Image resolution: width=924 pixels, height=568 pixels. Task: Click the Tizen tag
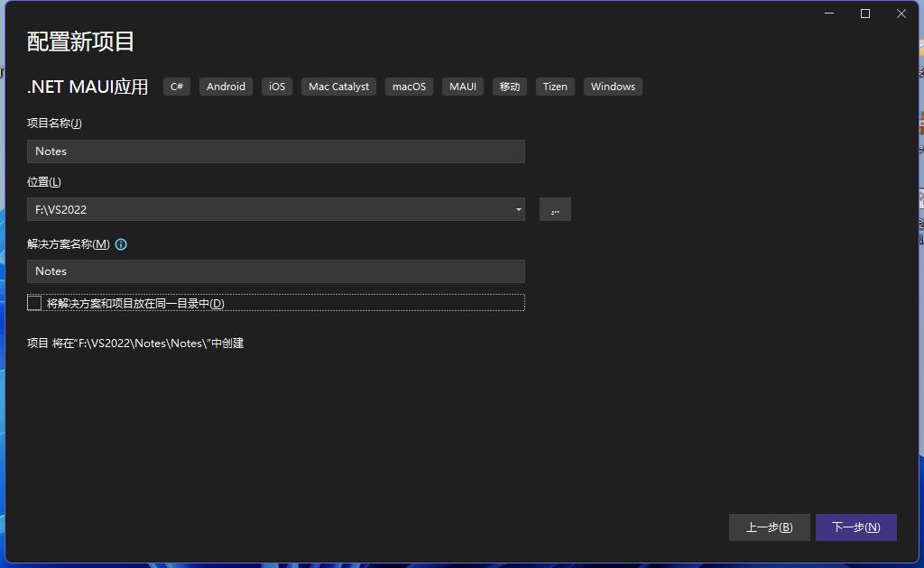(x=555, y=87)
